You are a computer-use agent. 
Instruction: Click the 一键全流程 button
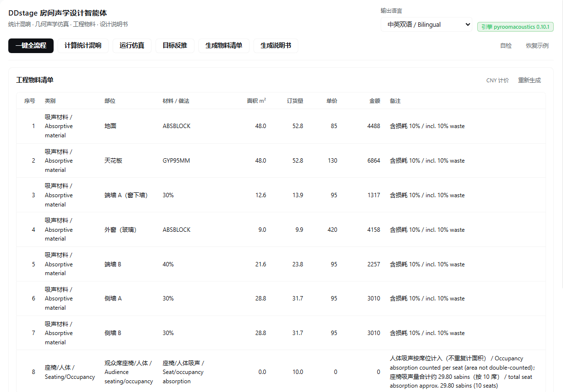click(x=31, y=46)
